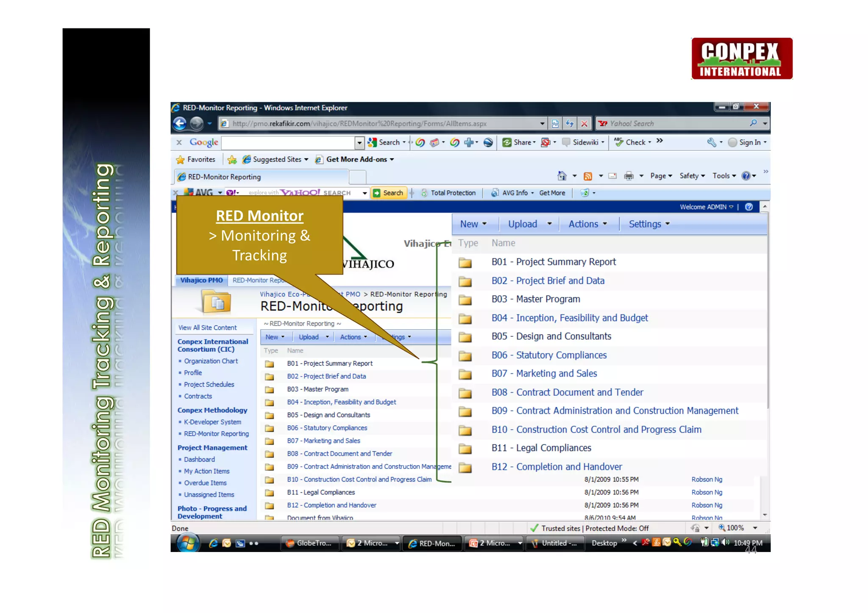Image resolution: width=868 pixels, height=613 pixels.
Task: Click the RED-Mon... taskbar button
Action: point(432,543)
